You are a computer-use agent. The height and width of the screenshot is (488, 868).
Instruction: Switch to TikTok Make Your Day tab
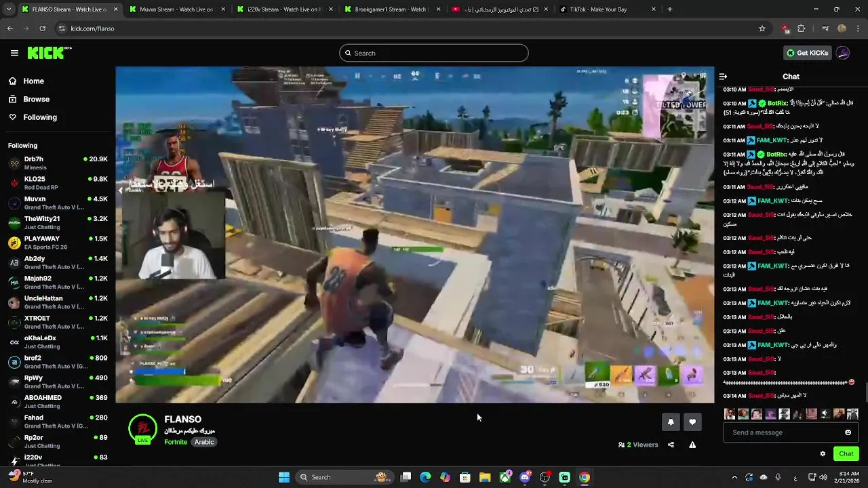[607, 9]
